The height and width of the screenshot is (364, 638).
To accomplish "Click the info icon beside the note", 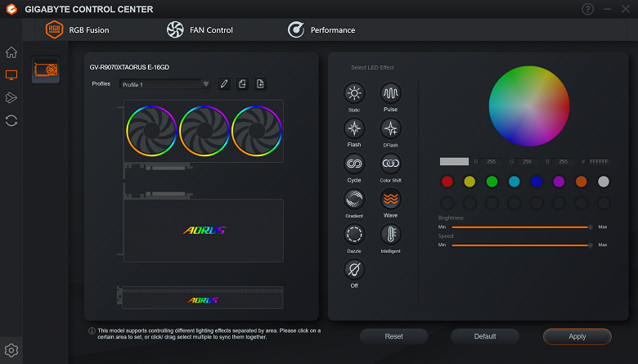I will (92, 331).
